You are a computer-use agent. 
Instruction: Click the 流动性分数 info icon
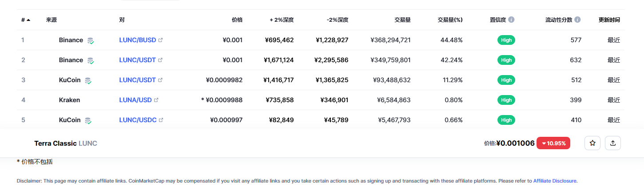(577, 20)
